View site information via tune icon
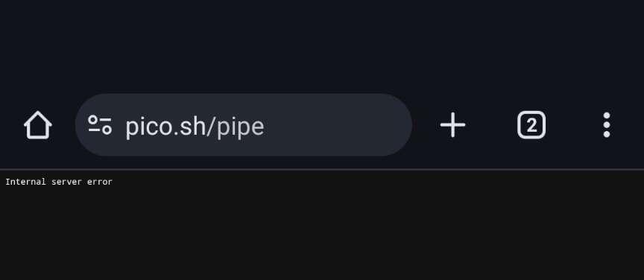Image resolution: width=644 pixels, height=280 pixels. (100, 125)
